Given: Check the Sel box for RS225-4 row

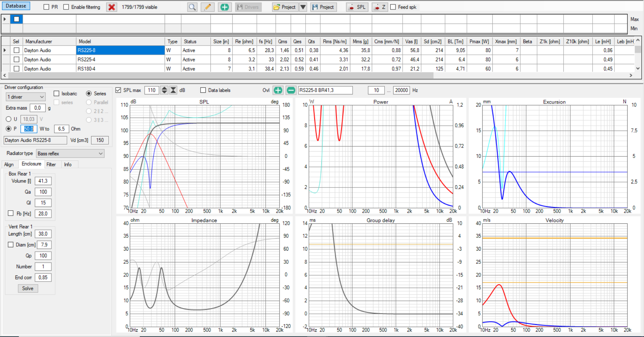Looking at the screenshot, I should 16,59.
